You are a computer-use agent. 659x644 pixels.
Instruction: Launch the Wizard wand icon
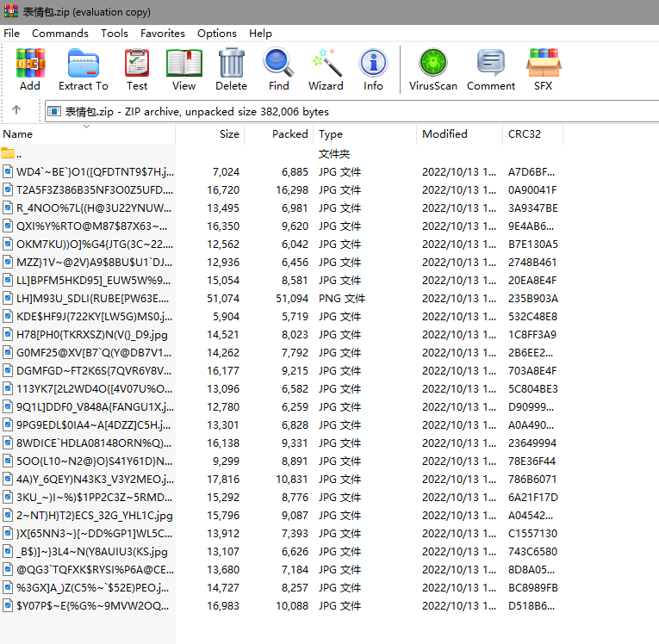coord(326,63)
